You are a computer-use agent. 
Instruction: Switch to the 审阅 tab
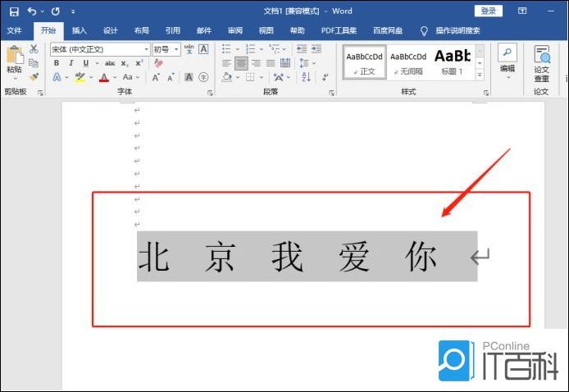(x=235, y=30)
